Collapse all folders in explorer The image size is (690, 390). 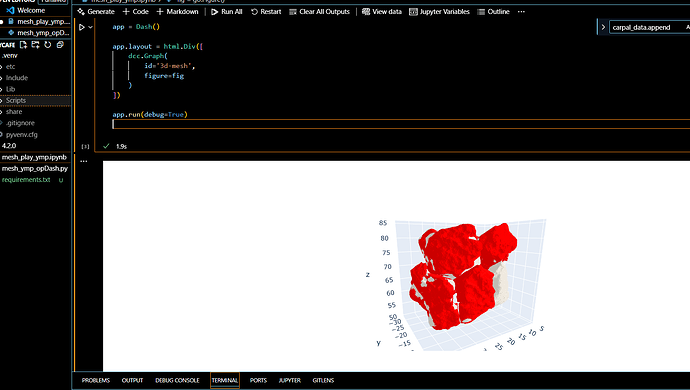pos(60,44)
